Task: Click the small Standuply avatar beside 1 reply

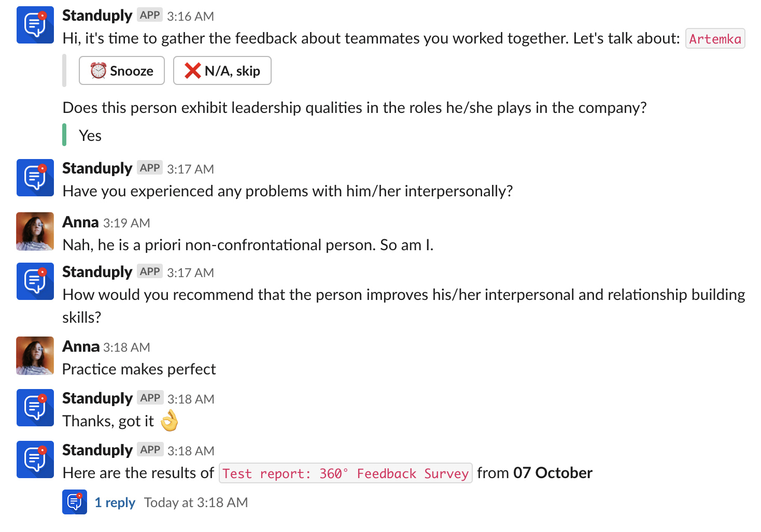Action: 75,502
